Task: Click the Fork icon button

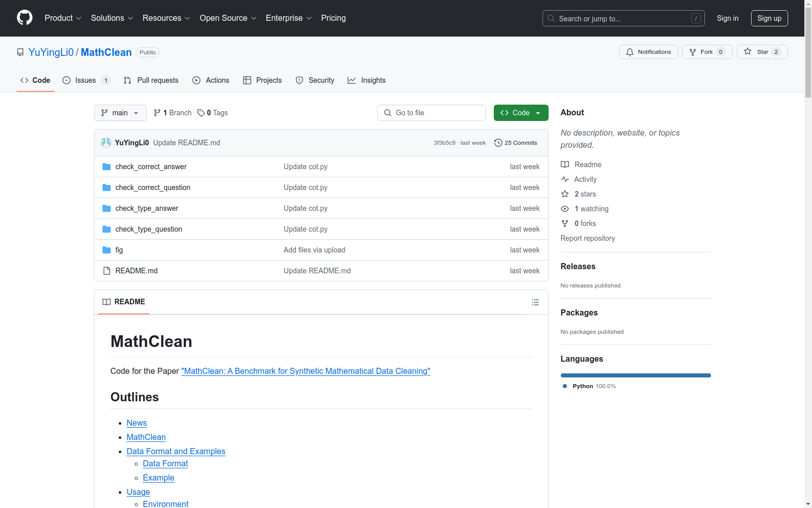Action: pos(693,52)
